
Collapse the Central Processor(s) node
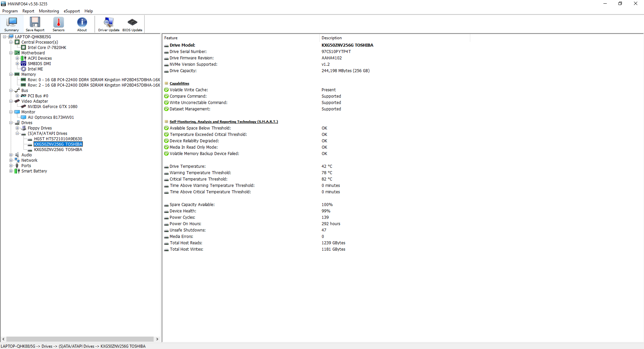tap(11, 42)
